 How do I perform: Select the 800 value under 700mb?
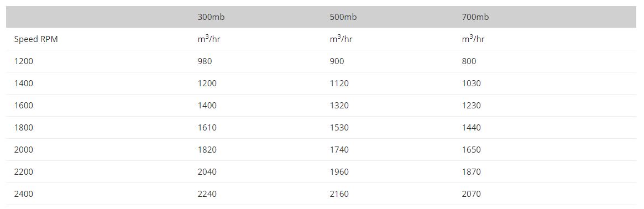[469, 61]
